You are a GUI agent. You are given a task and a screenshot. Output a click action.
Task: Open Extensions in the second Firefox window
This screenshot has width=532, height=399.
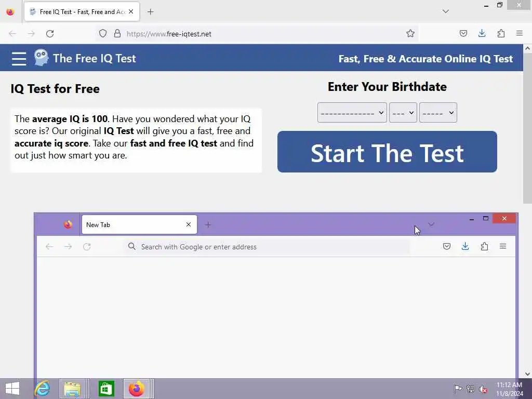point(484,246)
